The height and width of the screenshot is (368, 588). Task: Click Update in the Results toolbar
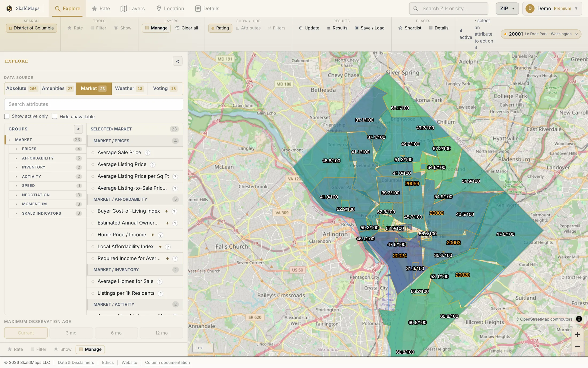pos(309,28)
